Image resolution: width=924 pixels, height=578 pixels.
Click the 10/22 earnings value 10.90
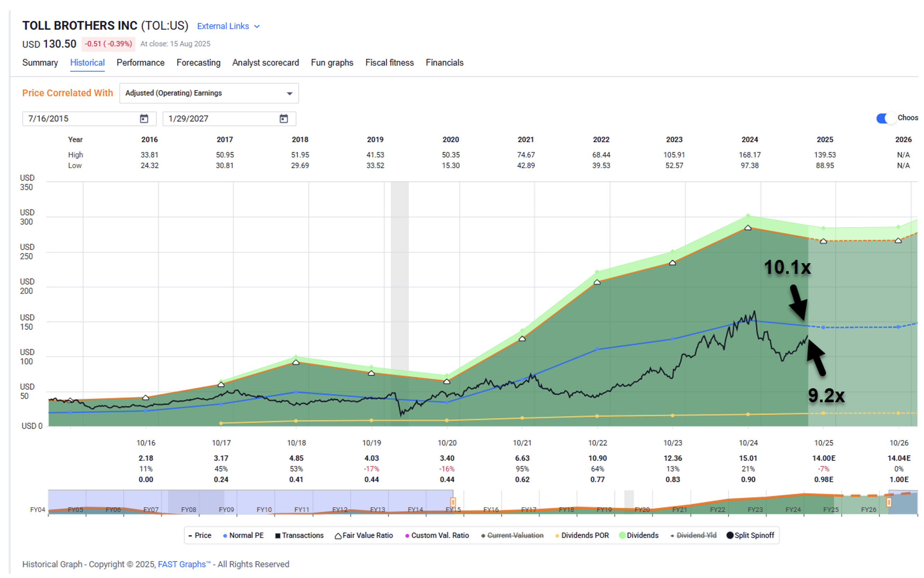pyautogui.click(x=597, y=458)
